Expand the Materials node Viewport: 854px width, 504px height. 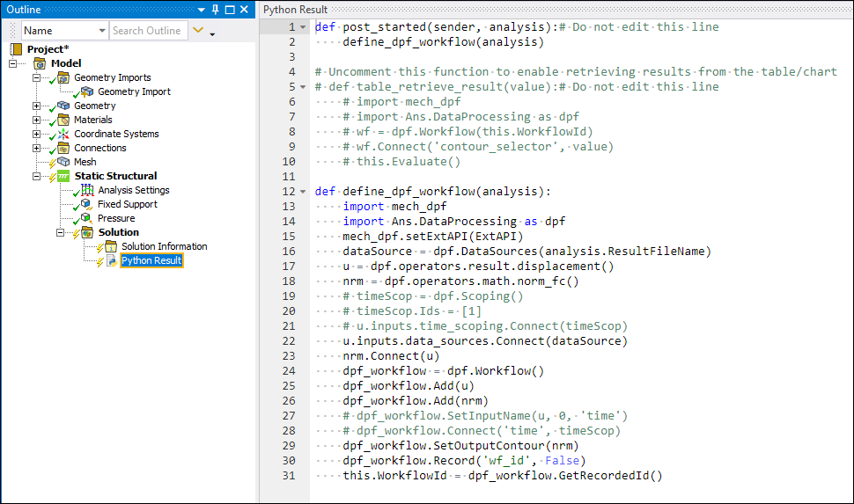coord(36,120)
